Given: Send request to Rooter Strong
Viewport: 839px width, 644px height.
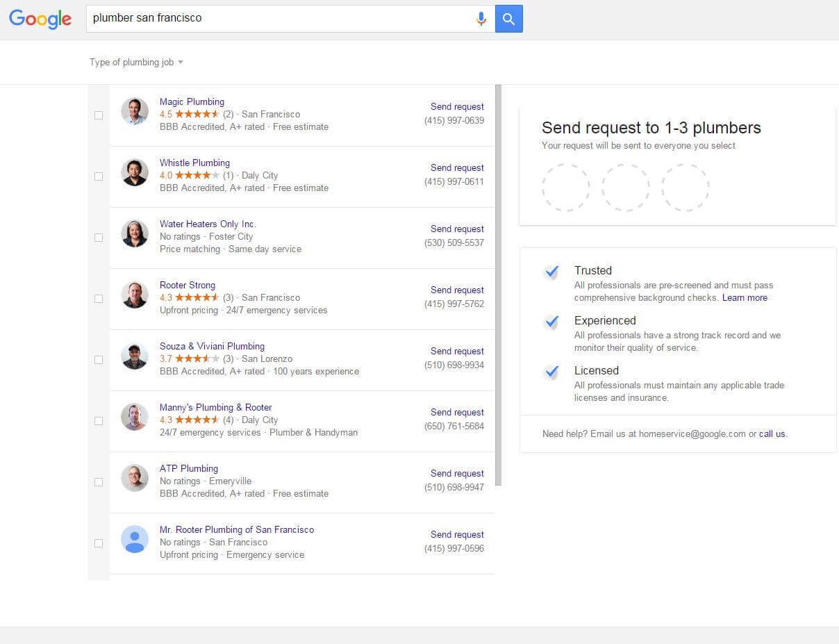Looking at the screenshot, I should (457, 290).
